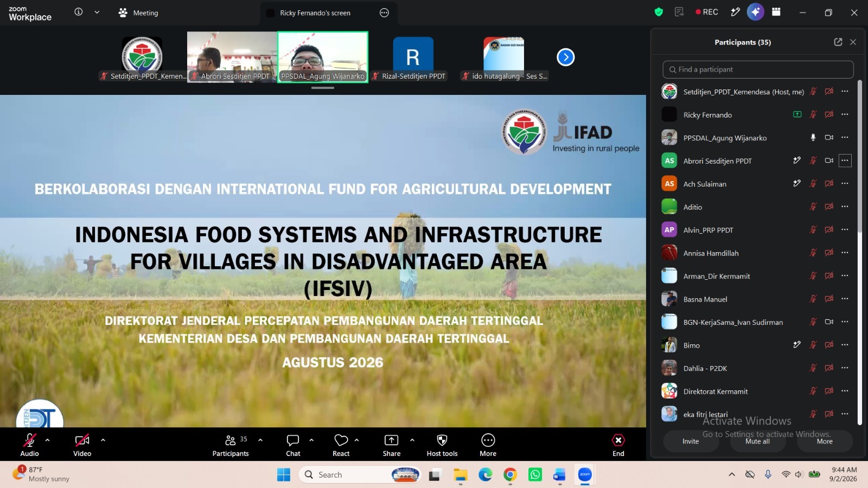Pop out the Participants panel
Viewport: 868px width, 488px height.
tap(838, 42)
